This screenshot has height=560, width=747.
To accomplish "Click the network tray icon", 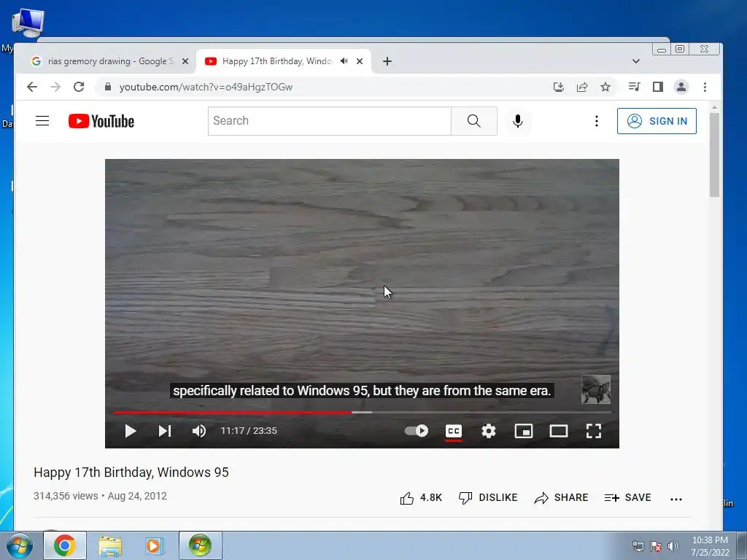I will point(638,546).
